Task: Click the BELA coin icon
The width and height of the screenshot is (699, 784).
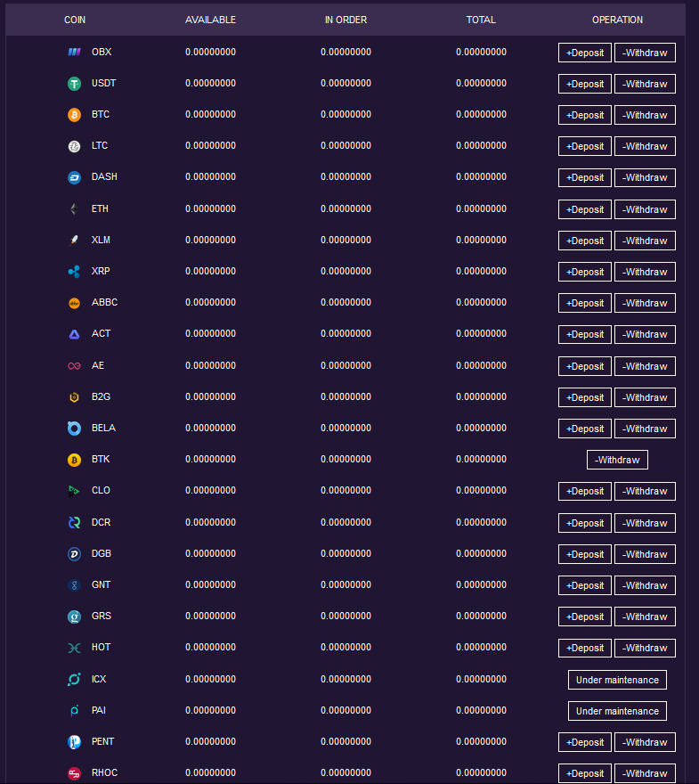Action: coord(75,428)
